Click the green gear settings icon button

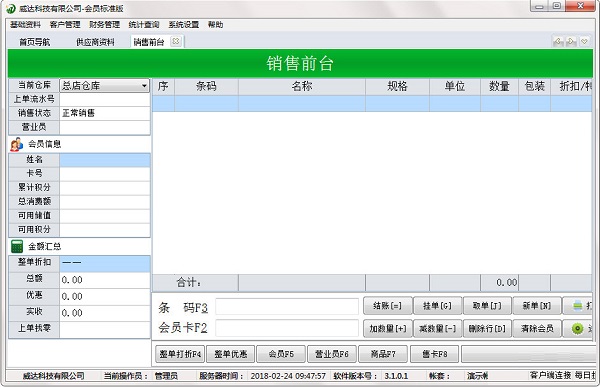(578, 328)
